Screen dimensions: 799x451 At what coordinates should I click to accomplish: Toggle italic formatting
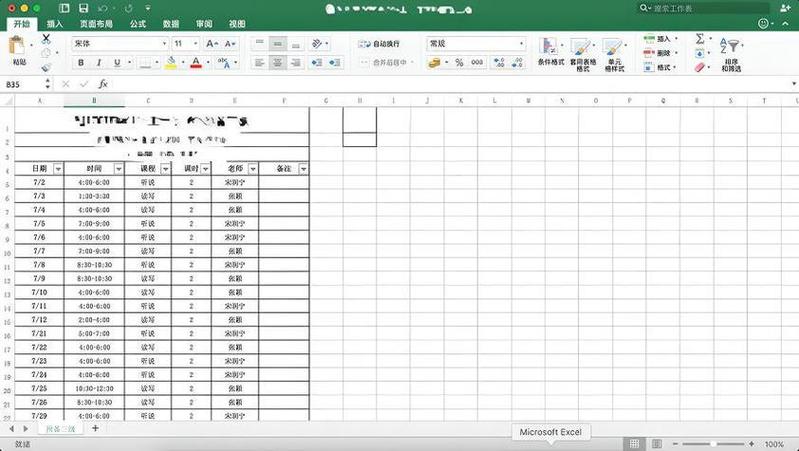point(99,63)
